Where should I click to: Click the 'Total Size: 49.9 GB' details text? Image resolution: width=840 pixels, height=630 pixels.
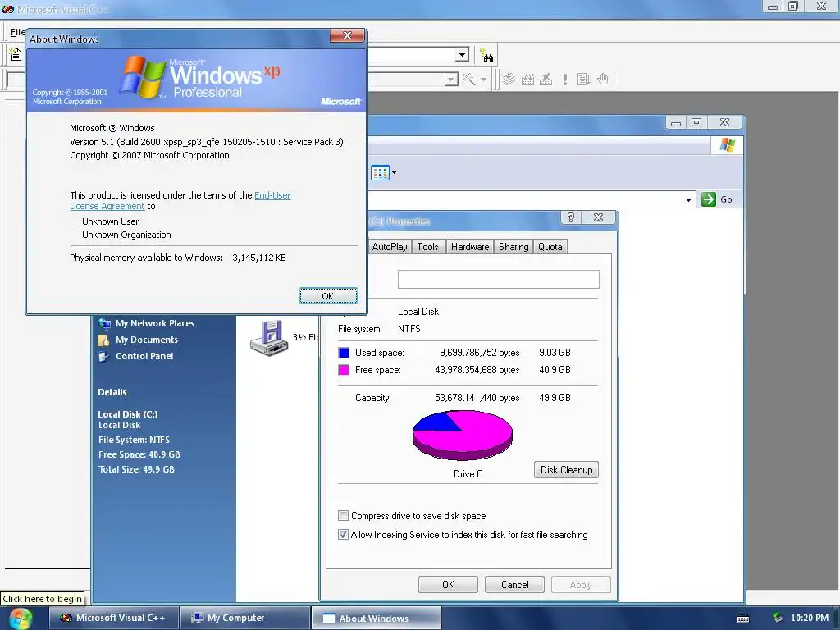(x=136, y=469)
